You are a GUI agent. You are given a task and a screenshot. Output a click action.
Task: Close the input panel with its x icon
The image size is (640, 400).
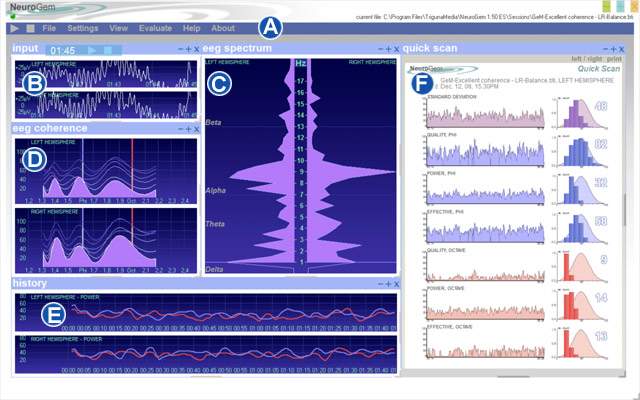196,49
